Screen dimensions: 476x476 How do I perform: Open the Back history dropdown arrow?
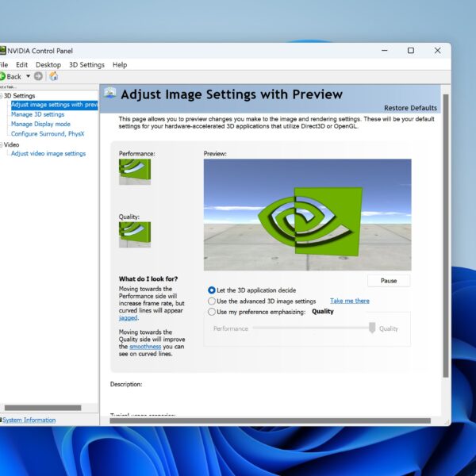[x=29, y=76]
